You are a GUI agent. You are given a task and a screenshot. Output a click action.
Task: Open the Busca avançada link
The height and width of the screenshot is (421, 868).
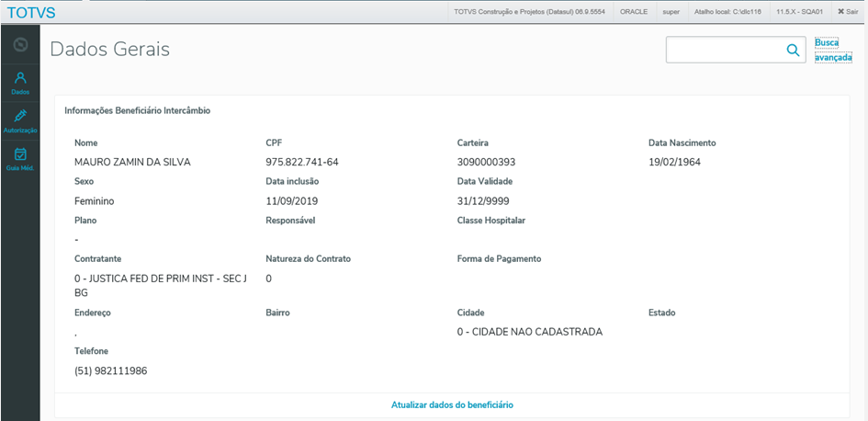pyautogui.click(x=832, y=50)
